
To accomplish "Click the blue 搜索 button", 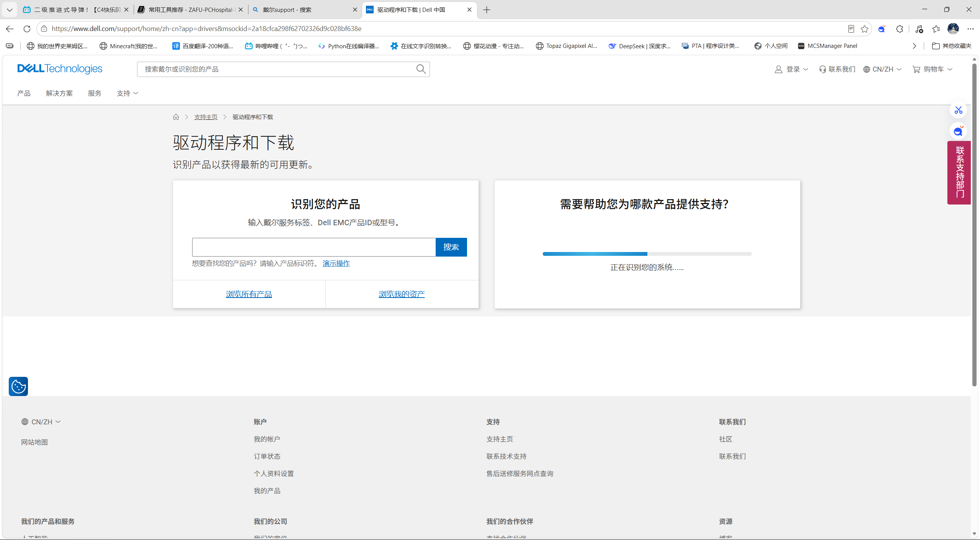I will 451,247.
